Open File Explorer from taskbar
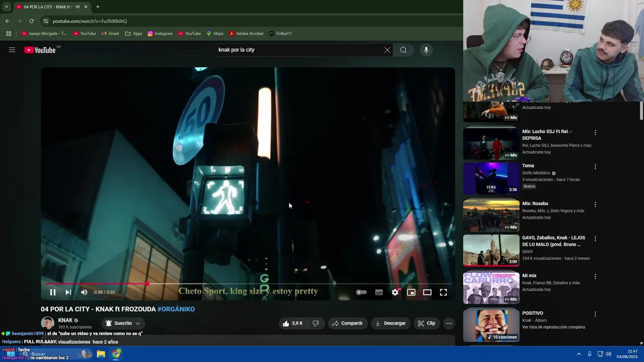The width and height of the screenshot is (644, 362). point(101,354)
